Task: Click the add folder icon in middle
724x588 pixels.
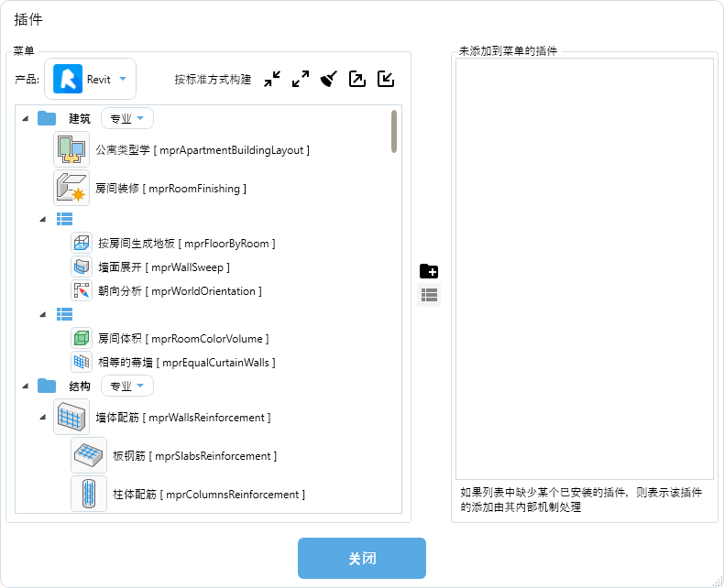Action: click(429, 271)
